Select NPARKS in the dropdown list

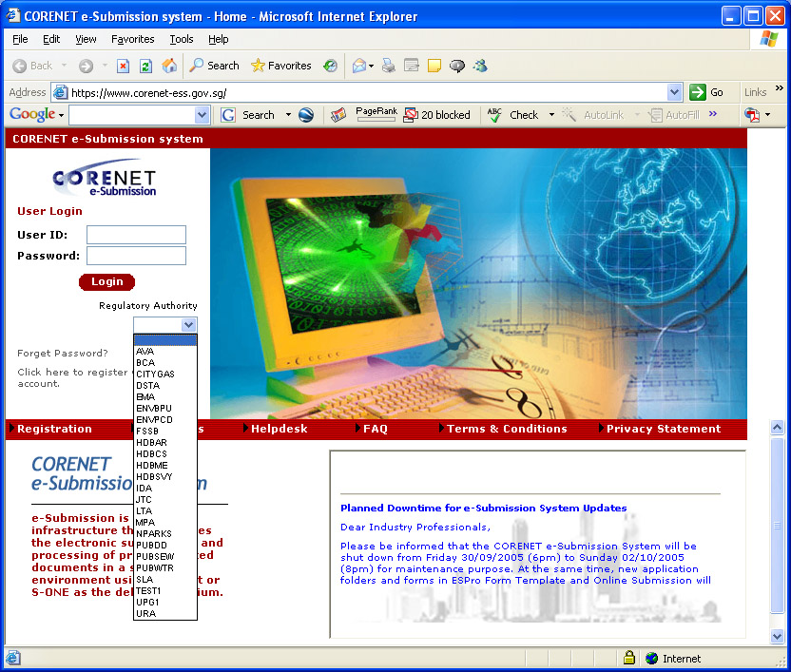(165, 534)
